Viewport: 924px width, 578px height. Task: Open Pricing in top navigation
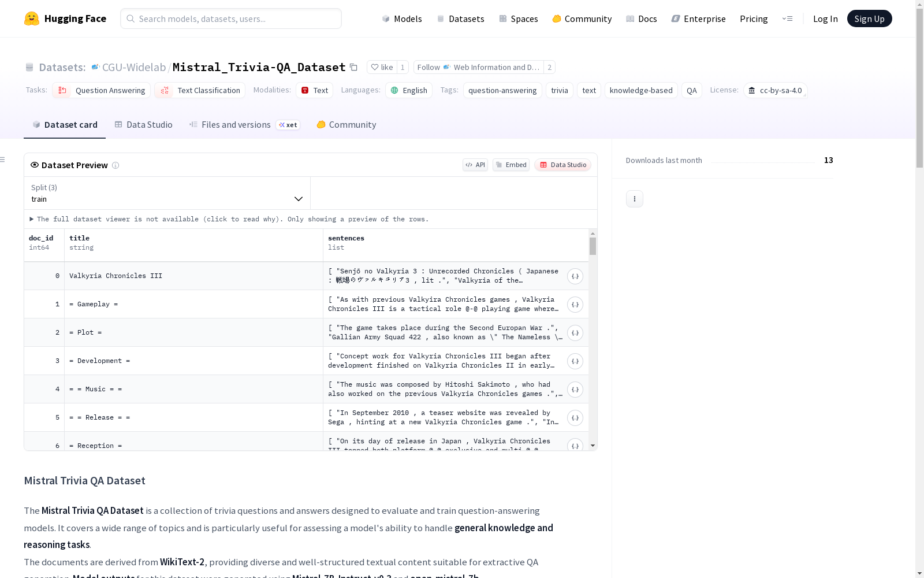(x=754, y=18)
